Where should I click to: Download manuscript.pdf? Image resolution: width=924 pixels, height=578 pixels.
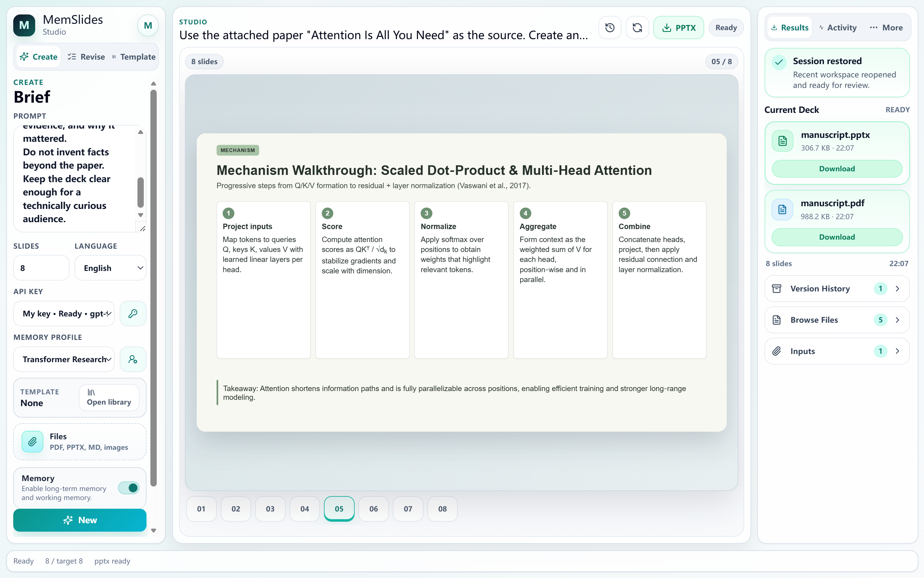click(x=837, y=237)
